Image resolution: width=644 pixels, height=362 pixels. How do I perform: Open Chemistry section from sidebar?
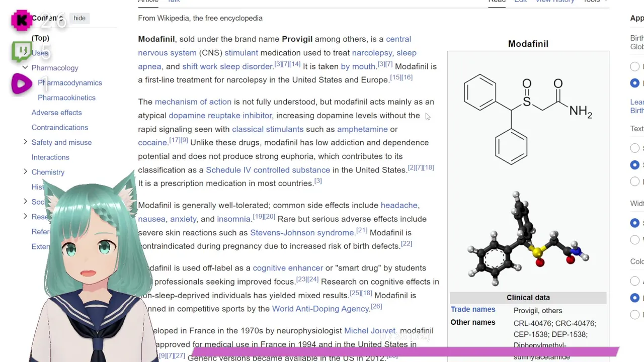coord(48,172)
